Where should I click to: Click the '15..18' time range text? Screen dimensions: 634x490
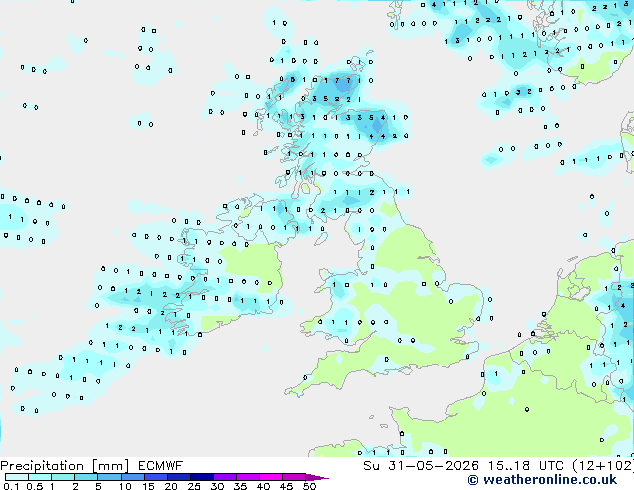pyautogui.click(x=509, y=466)
